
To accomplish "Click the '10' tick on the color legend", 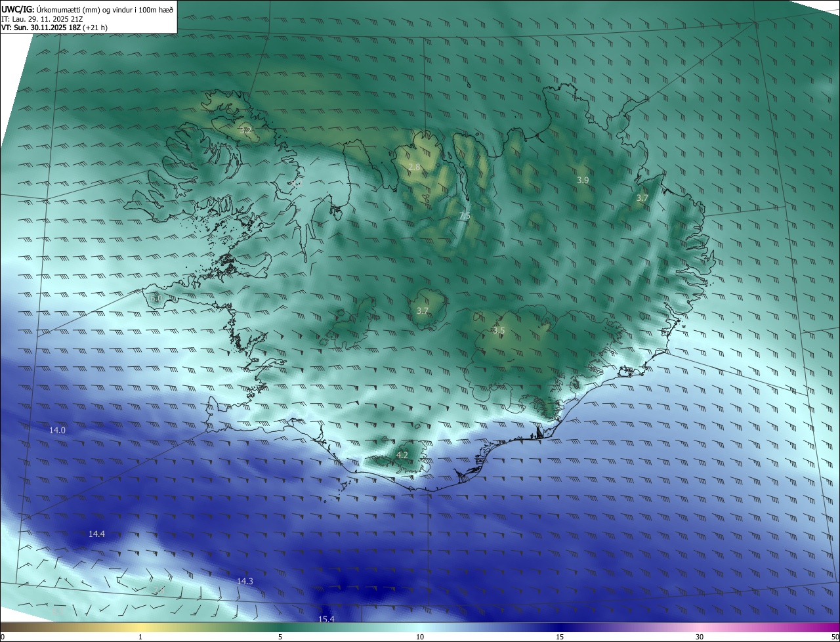I will tap(420, 637).
